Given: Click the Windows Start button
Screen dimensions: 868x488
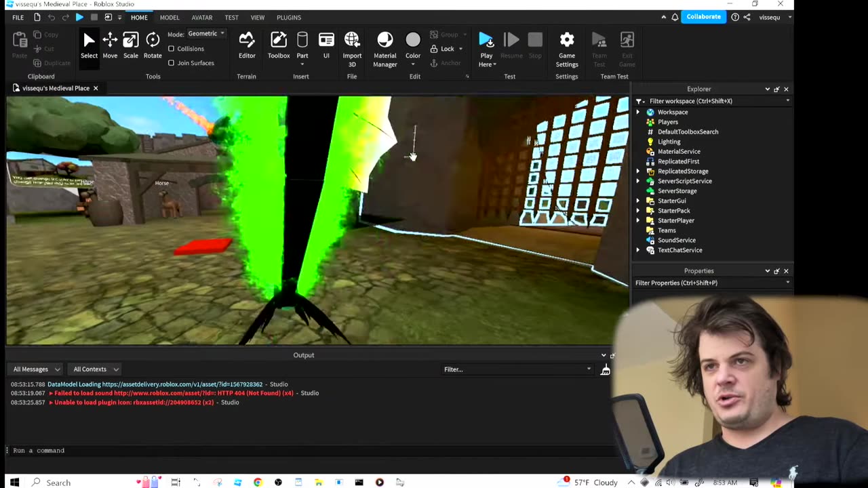Looking at the screenshot, I should 14,483.
